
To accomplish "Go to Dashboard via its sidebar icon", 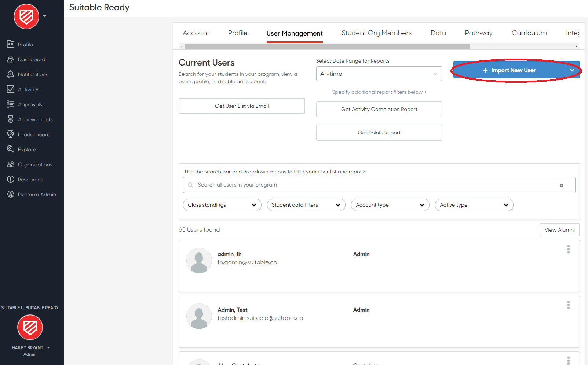I will tap(11, 59).
